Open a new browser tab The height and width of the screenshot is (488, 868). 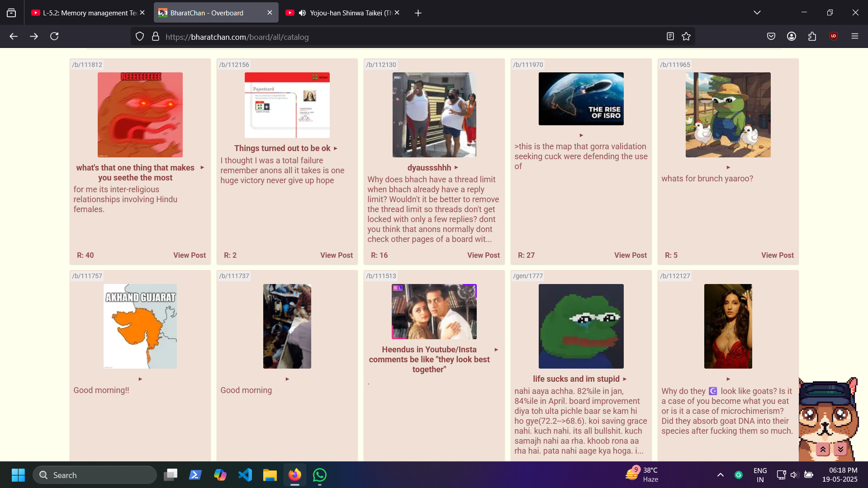click(x=418, y=13)
